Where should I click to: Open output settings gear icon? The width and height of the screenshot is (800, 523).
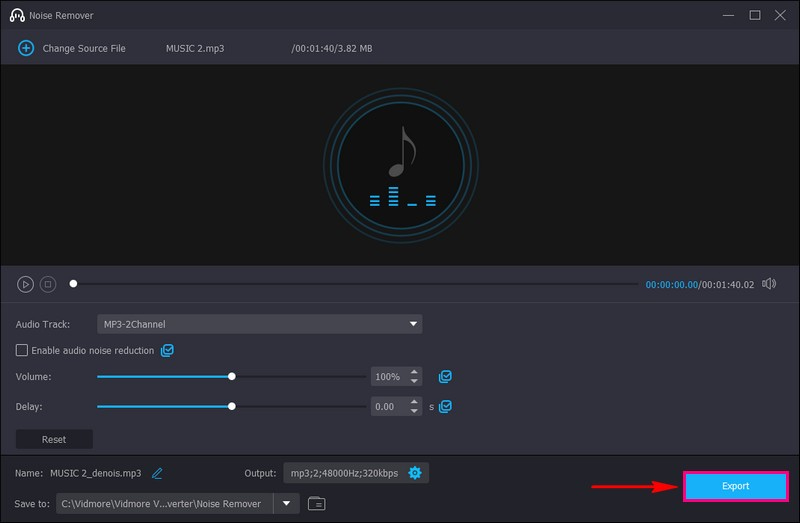pos(416,473)
